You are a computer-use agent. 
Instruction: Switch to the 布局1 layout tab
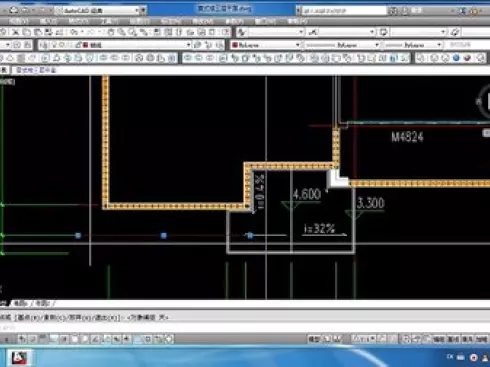[22, 303]
